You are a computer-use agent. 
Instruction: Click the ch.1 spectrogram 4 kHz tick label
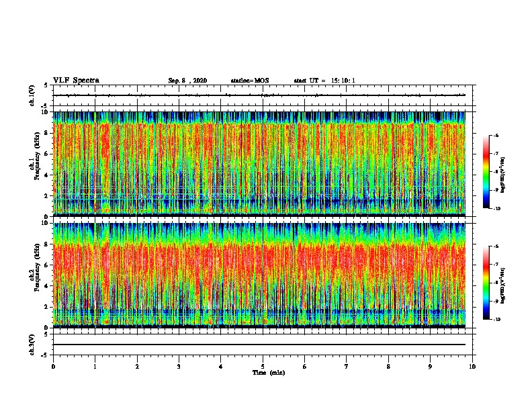[46, 175]
